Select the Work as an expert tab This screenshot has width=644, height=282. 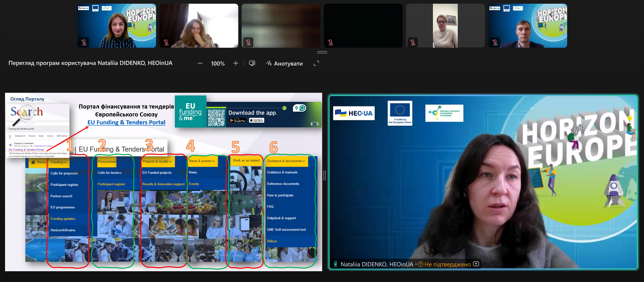click(x=246, y=160)
